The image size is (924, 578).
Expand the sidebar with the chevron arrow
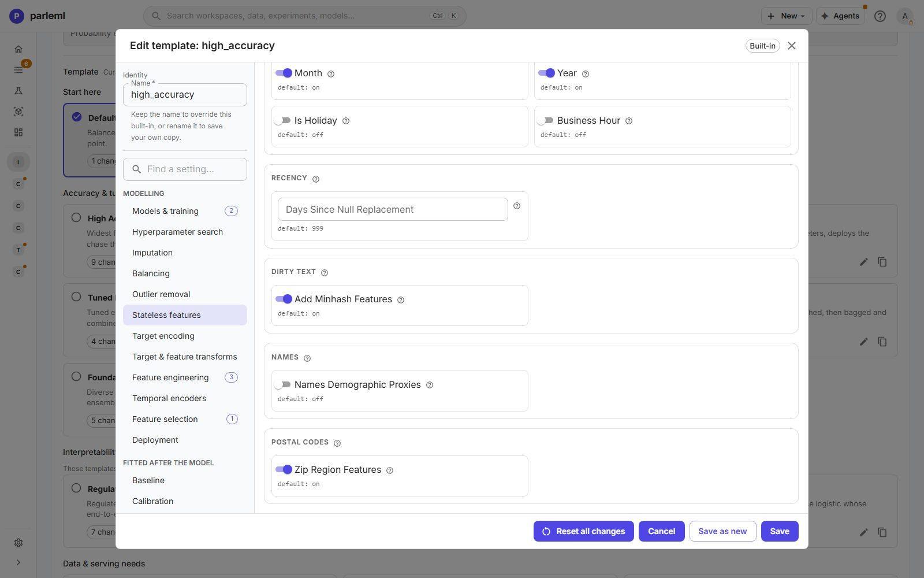click(x=18, y=562)
